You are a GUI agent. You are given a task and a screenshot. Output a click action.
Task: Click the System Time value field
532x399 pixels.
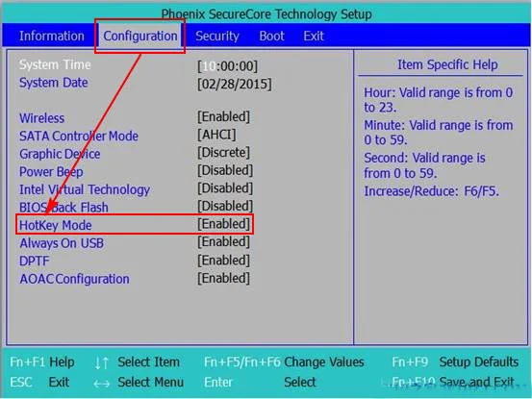pos(228,66)
